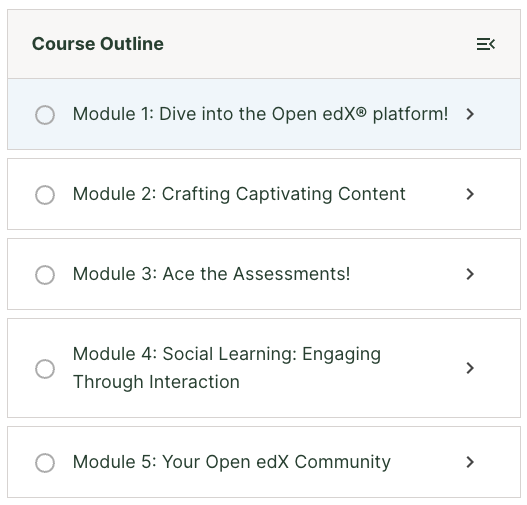Expand Module 4 chevron arrow

point(470,368)
